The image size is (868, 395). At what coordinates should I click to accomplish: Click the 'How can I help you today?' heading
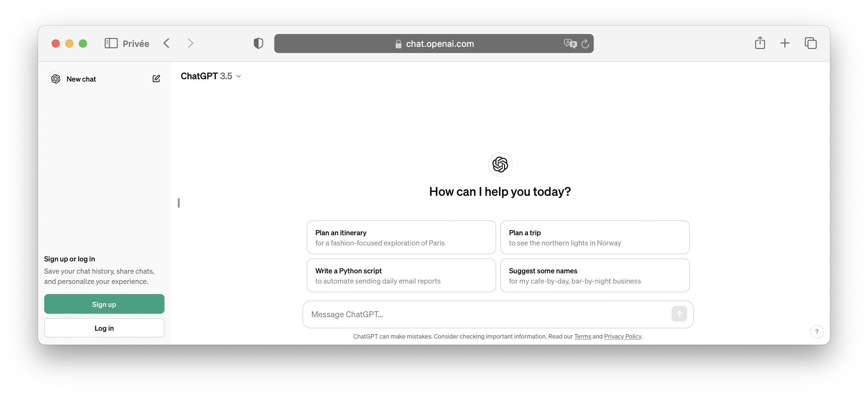click(x=500, y=192)
